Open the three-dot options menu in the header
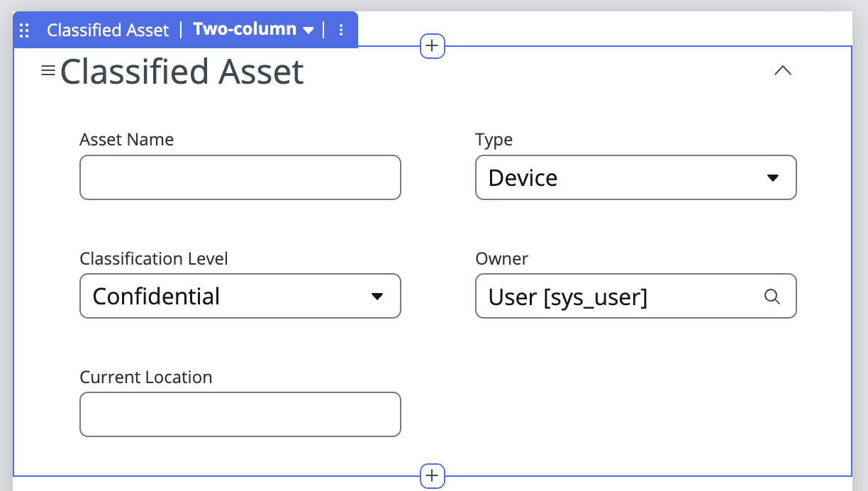Screen dimensions: 868x491 coord(341,29)
